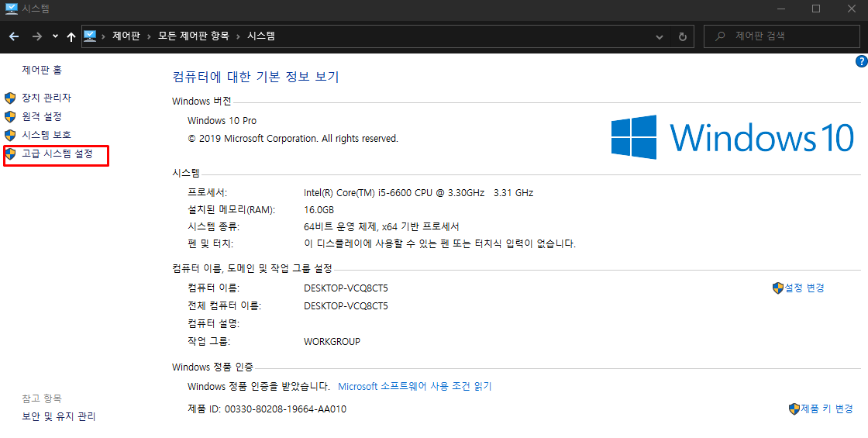The width and height of the screenshot is (868, 438).
Task: Open 보안 및 유지 관리 link
Action: click(x=59, y=416)
